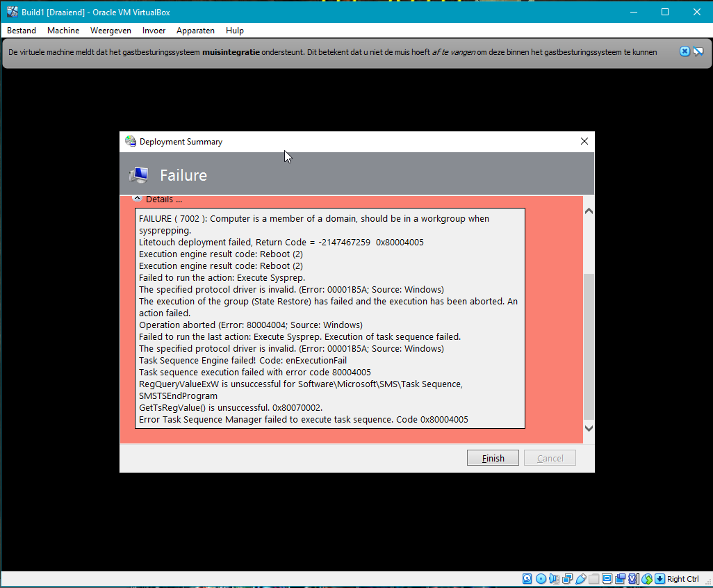Click the details pane scrollbar thumb
Image resolution: width=713 pixels, height=588 pixels.
click(x=589, y=347)
